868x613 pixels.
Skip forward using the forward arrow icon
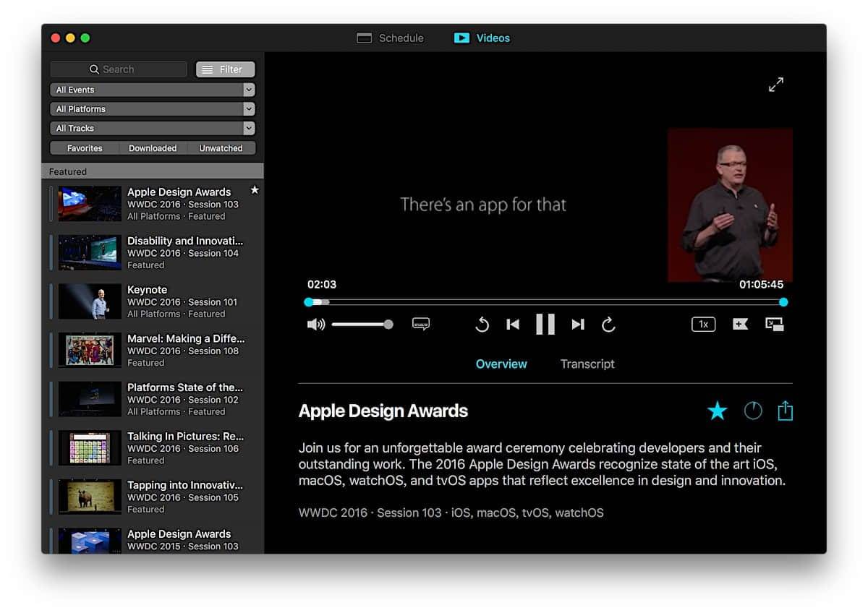[x=608, y=325]
